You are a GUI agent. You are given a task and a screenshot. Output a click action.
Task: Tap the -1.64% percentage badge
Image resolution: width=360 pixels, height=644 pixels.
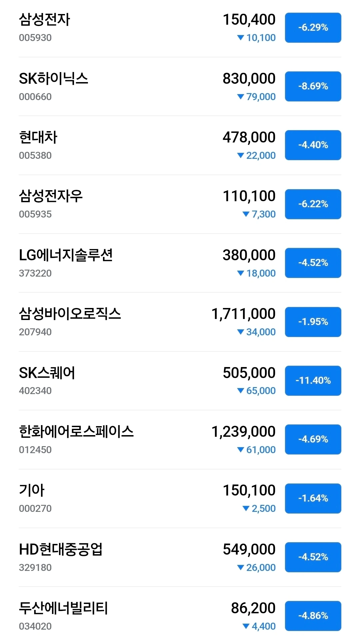click(x=313, y=499)
